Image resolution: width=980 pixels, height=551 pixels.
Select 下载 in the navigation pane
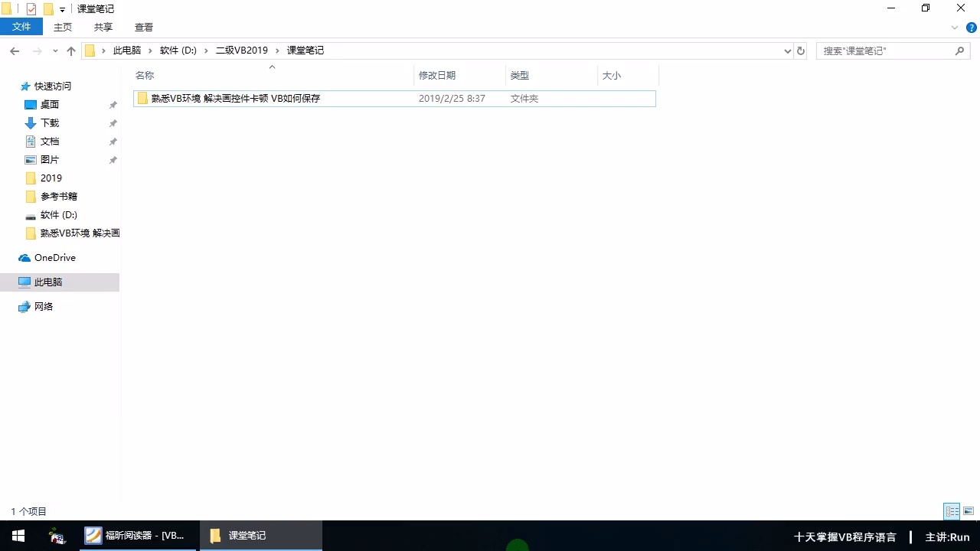(48, 122)
